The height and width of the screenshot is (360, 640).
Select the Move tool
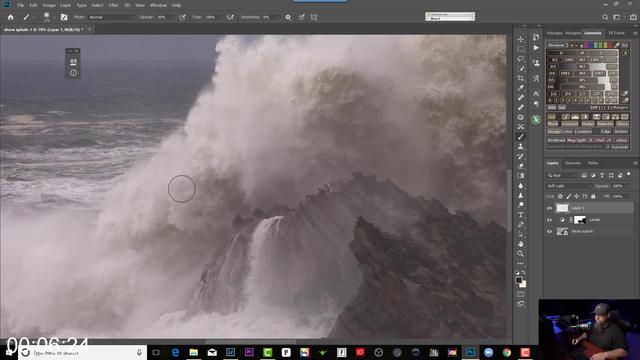(x=521, y=39)
